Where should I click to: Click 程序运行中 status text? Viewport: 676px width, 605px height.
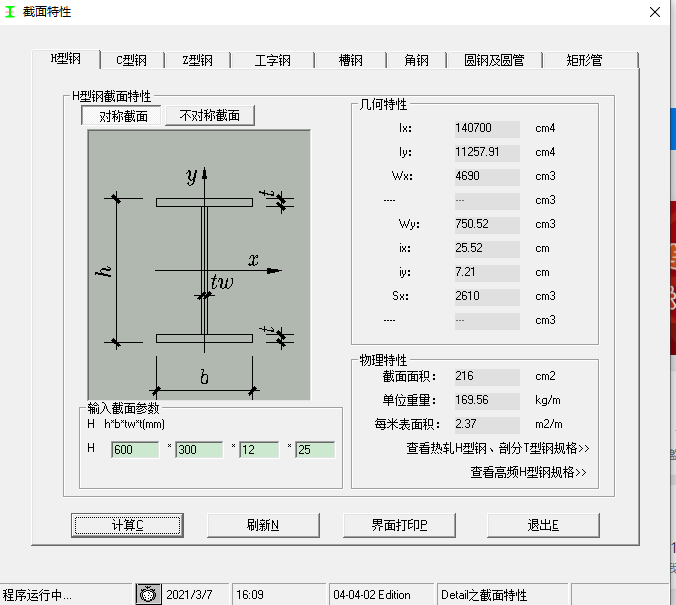tap(37, 595)
